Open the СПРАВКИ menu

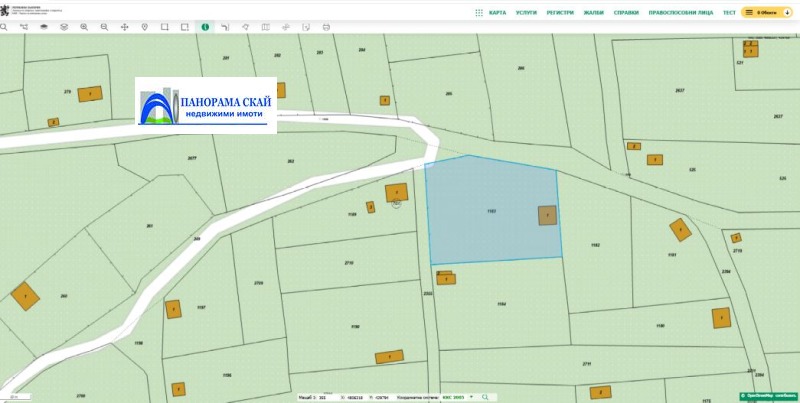pyautogui.click(x=626, y=13)
